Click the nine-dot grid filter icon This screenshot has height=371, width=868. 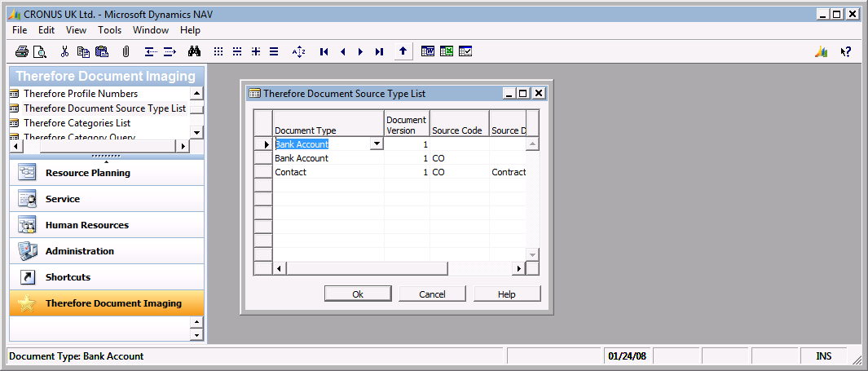[x=218, y=51]
